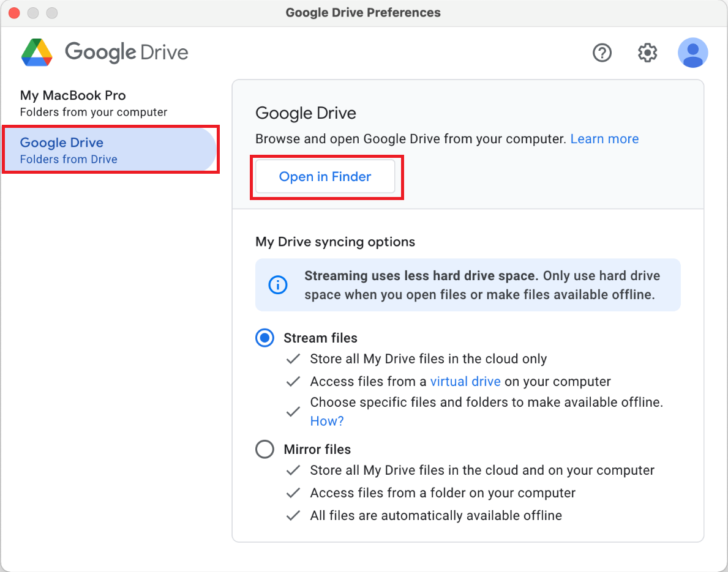Select the Stream files radio button
The height and width of the screenshot is (572, 728).
tap(265, 338)
